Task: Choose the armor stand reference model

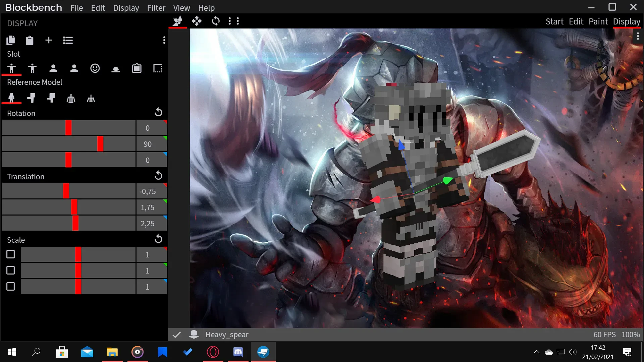Action: point(71,99)
